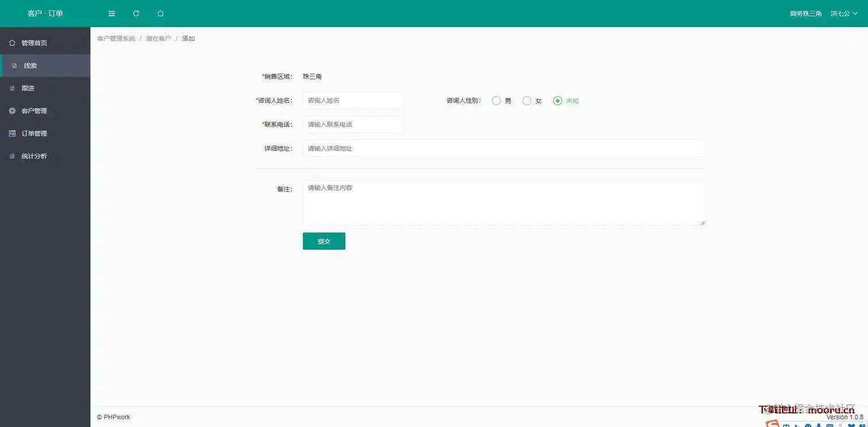Focus the 联系电话 input field
The width and height of the screenshot is (868, 427).
click(353, 125)
